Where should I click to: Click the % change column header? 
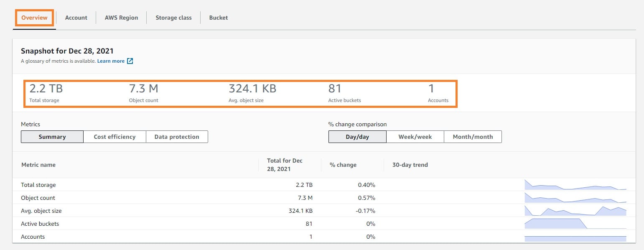[x=343, y=165]
